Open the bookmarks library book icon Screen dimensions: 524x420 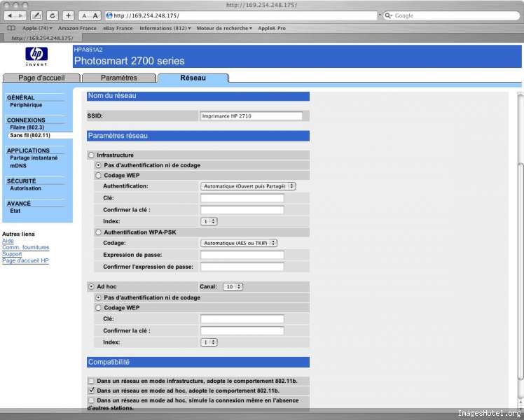click(11, 28)
